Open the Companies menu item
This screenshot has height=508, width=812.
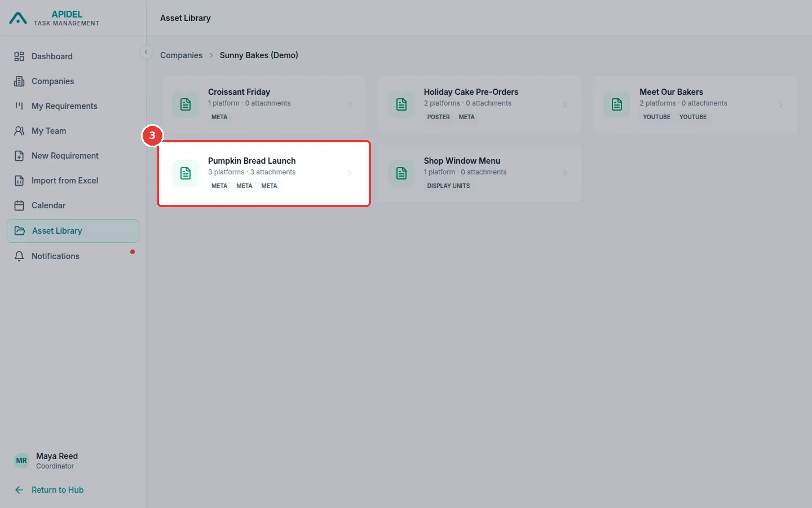click(x=73, y=81)
